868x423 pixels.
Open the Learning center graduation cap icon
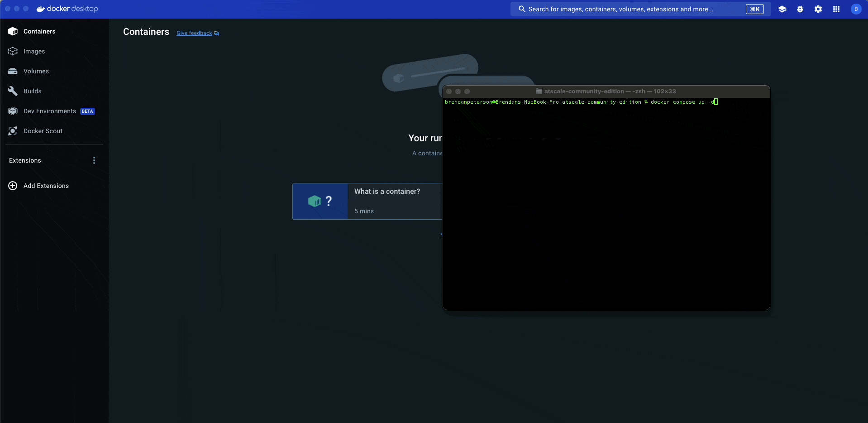tap(782, 9)
